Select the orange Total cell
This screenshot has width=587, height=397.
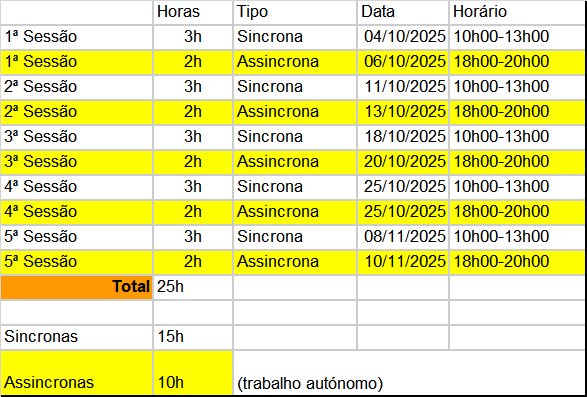coord(76,287)
